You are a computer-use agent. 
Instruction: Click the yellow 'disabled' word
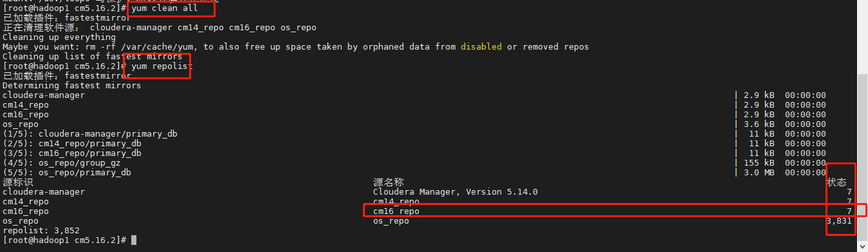(481, 47)
